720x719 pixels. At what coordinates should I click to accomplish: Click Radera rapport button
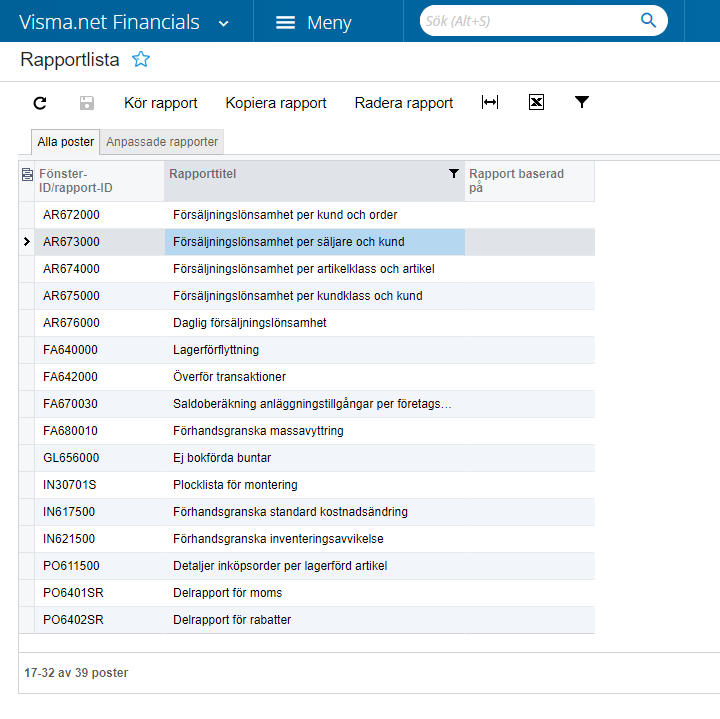404,103
